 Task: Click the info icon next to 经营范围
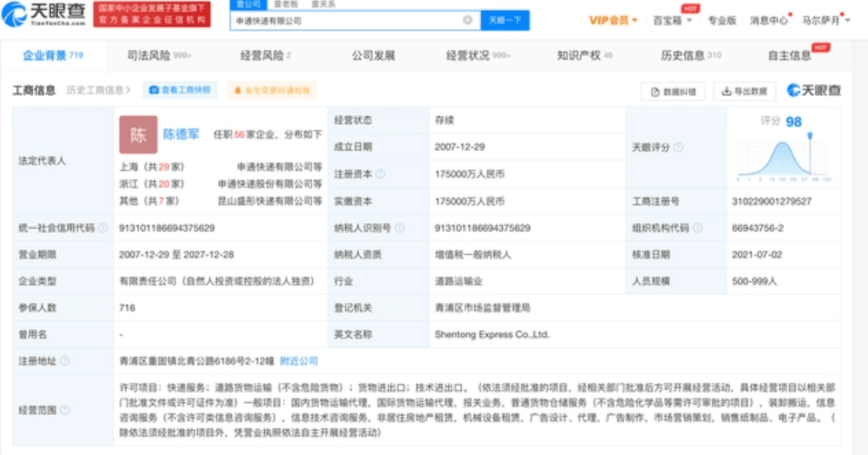tap(65, 410)
